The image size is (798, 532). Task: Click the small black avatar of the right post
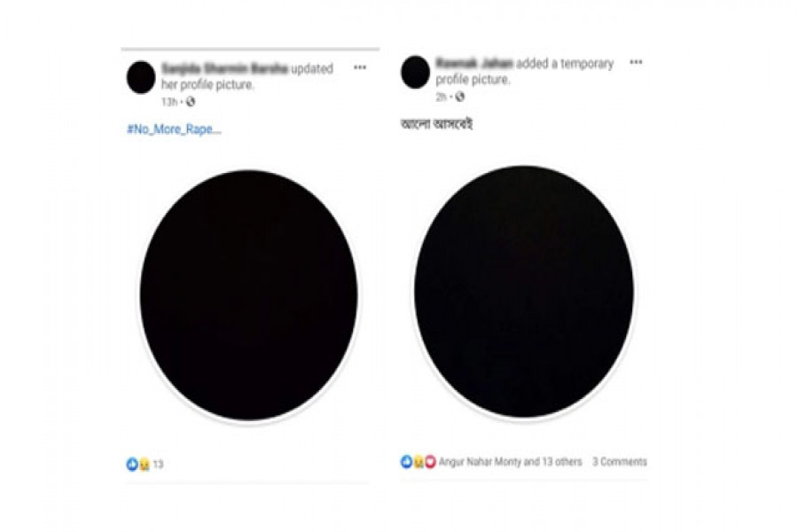pos(415,73)
